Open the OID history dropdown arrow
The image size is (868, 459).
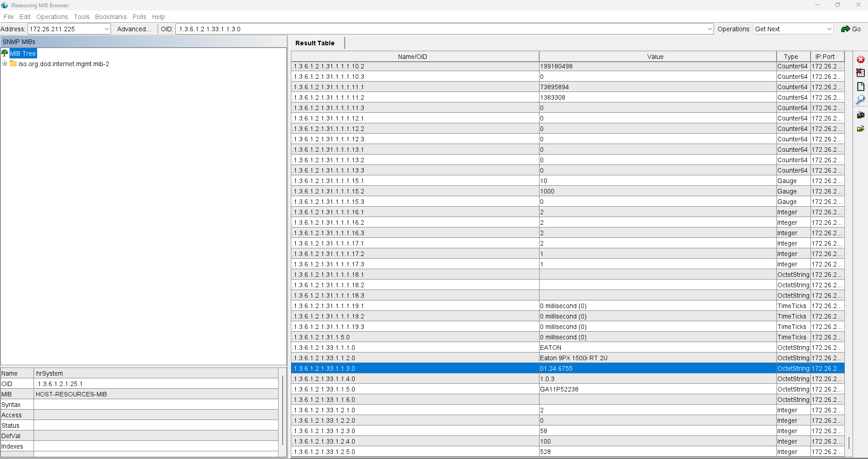click(709, 29)
